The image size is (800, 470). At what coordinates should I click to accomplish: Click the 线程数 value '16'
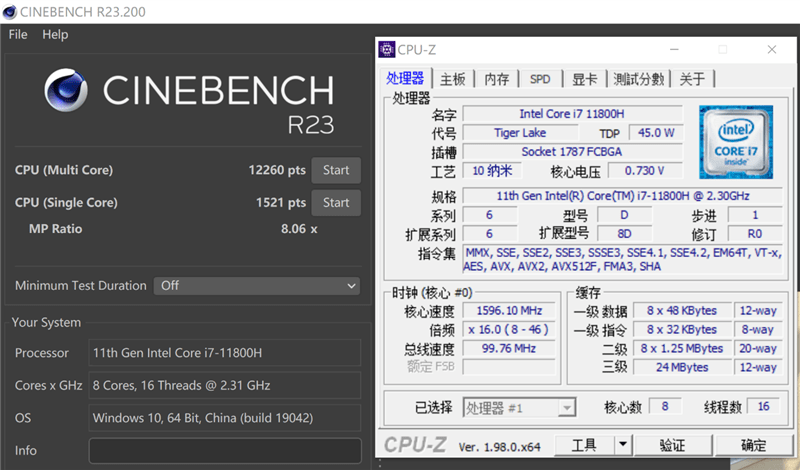tap(763, 406)
